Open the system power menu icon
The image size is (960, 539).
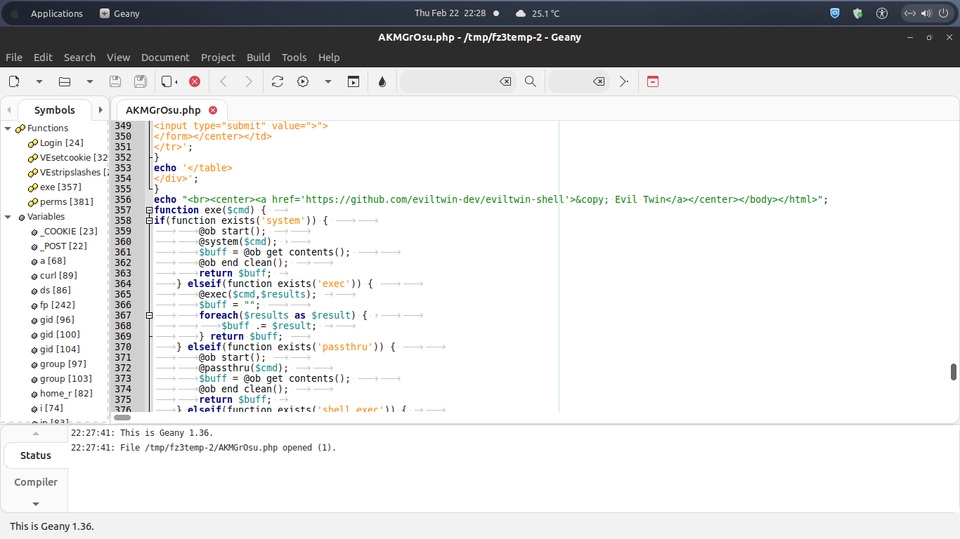click(943, 13)
